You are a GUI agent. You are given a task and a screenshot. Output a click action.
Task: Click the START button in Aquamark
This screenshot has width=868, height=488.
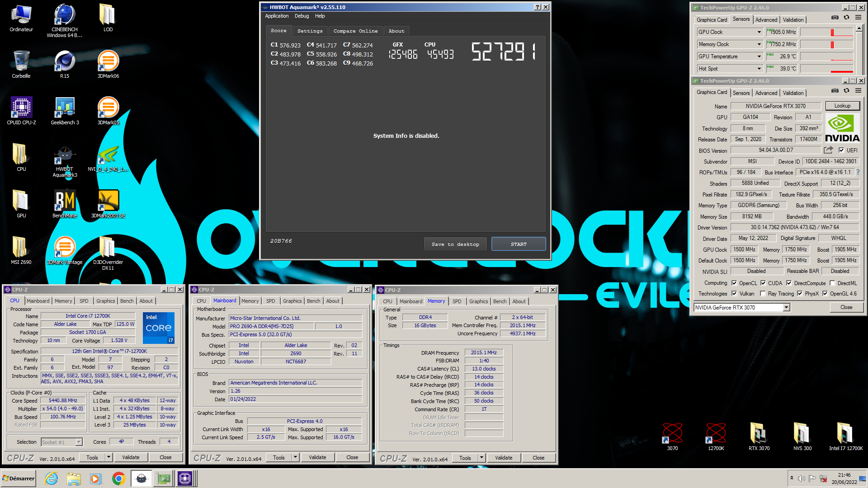[x=519, y=244]
